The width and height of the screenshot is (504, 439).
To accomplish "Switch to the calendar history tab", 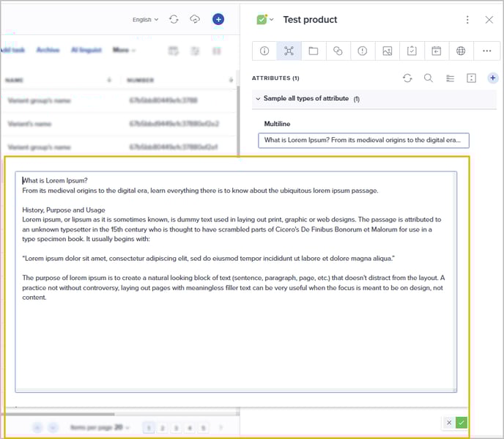I will (x=436, y=51).
